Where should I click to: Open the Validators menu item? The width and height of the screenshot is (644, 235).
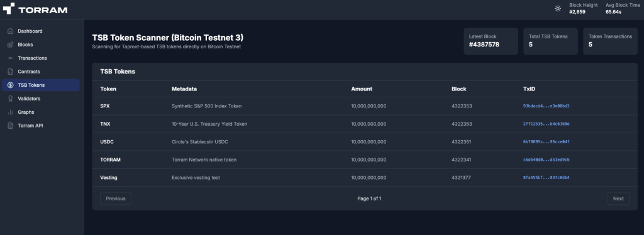tap(41, 99)
